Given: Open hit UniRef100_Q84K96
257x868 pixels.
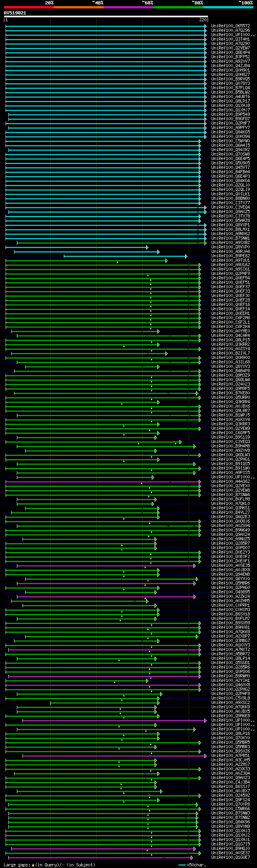Looking at the screenshot, I should (230, 822).
